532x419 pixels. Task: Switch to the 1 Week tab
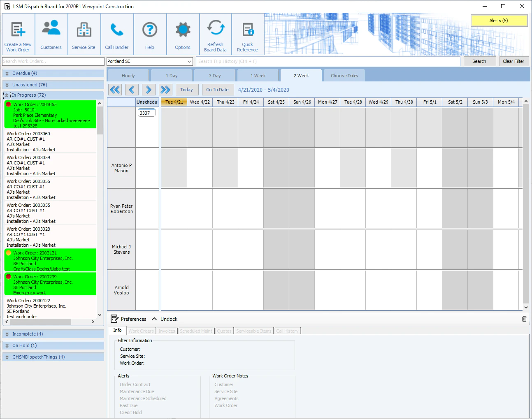click(x=258, y=76)
